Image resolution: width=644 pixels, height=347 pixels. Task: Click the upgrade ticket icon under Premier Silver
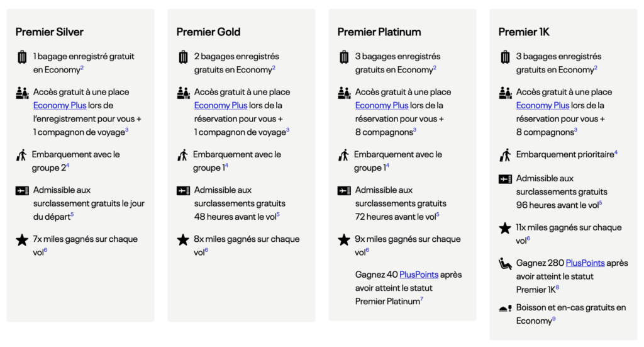coord(22,191)
